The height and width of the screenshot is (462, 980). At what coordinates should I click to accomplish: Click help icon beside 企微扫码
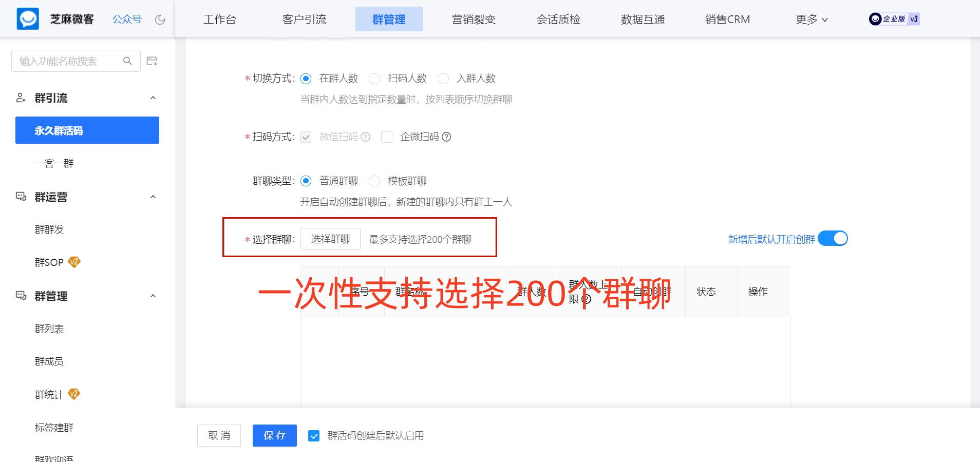(x=446, y=137)
